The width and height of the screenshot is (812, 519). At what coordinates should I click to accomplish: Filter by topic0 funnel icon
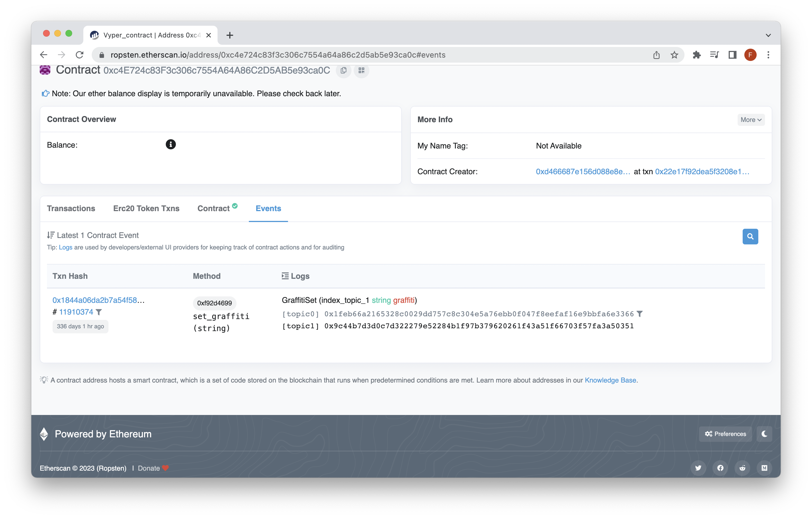click(640, 314)
